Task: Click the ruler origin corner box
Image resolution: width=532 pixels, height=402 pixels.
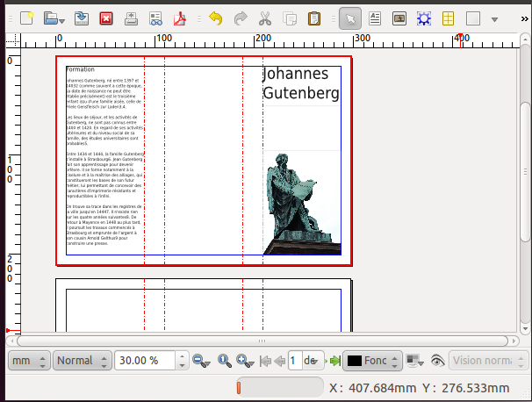Action: [13, 41]
